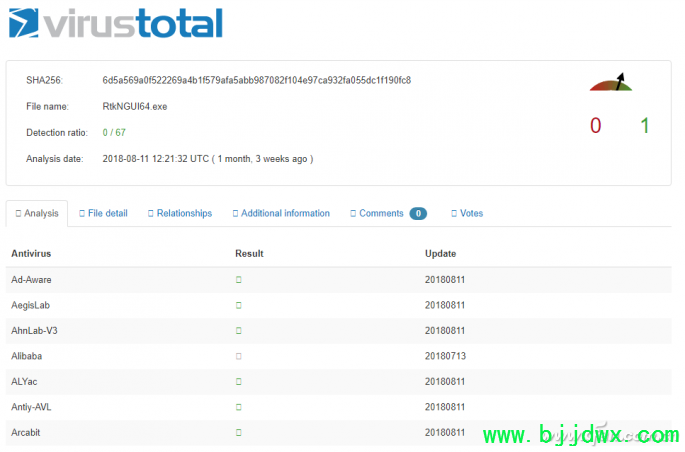Select the Ad-Aware antivirus row name

pyautogui.click(x=31, y=279)
